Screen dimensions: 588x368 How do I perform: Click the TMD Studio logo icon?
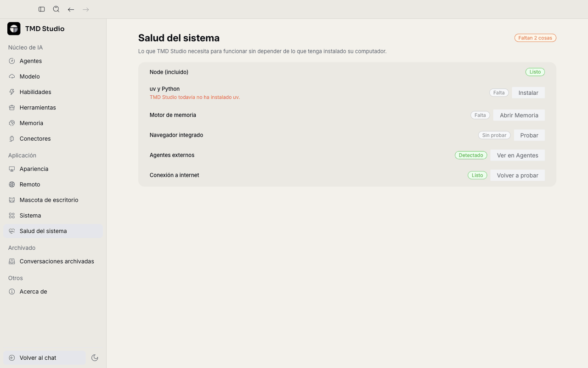pos(14,29)
